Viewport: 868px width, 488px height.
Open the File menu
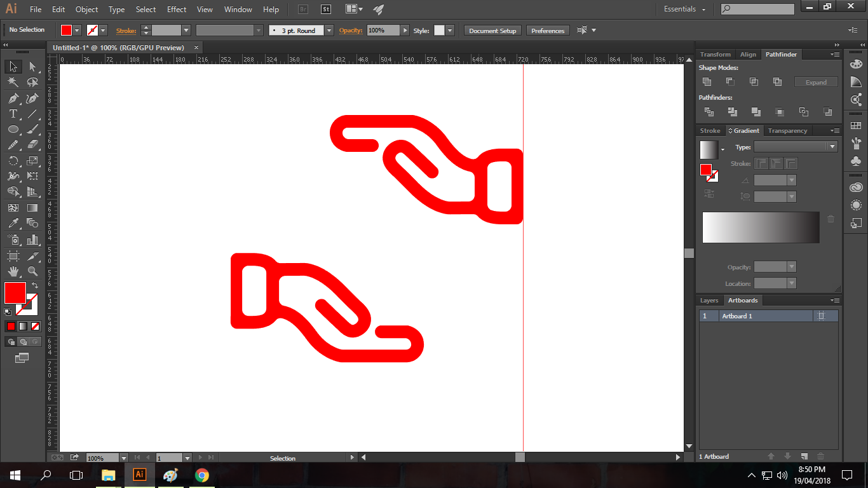pyautogui.click(x=36, y=10)
